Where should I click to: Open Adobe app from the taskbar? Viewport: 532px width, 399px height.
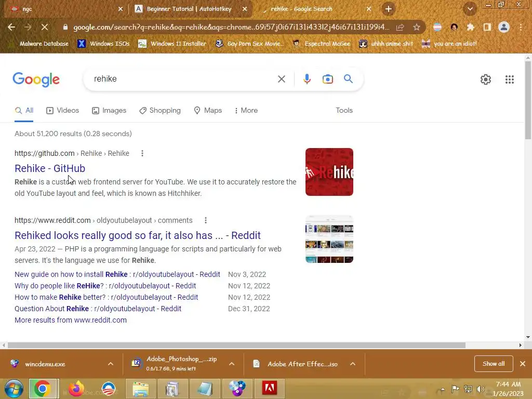(270, 388)
